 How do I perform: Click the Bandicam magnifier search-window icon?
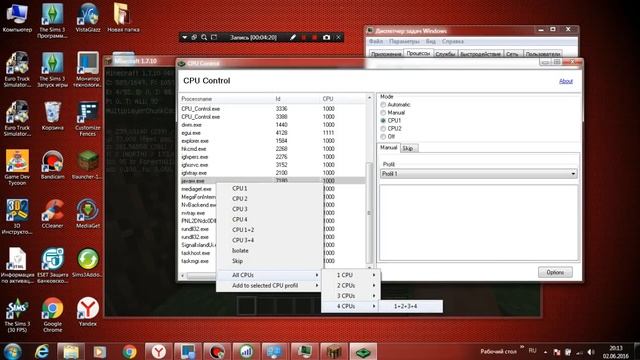[x=204, y=37]
